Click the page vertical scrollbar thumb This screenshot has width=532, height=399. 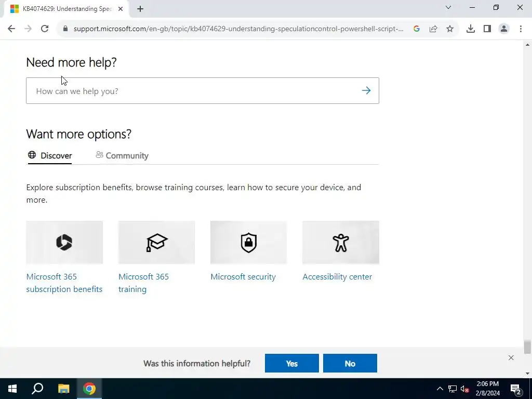tap(527, 348)
